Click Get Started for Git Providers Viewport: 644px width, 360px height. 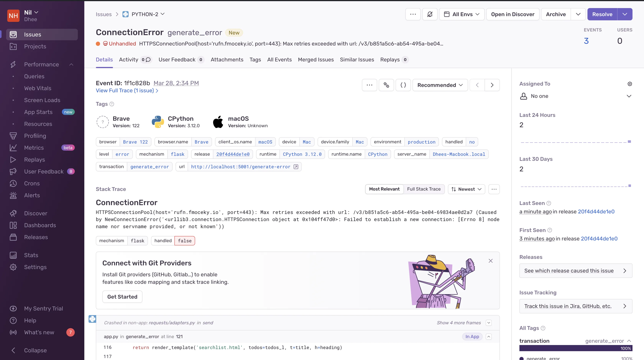click(x=122, y=297)
